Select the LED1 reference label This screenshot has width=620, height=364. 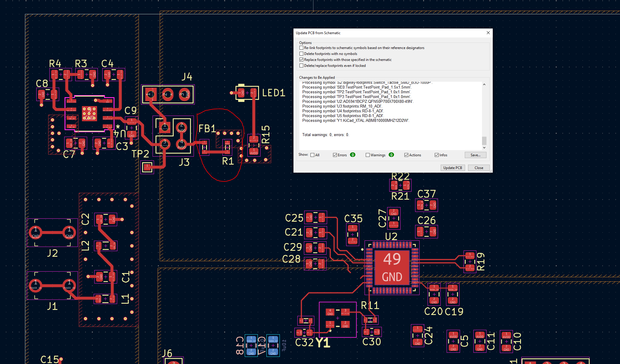274,93
